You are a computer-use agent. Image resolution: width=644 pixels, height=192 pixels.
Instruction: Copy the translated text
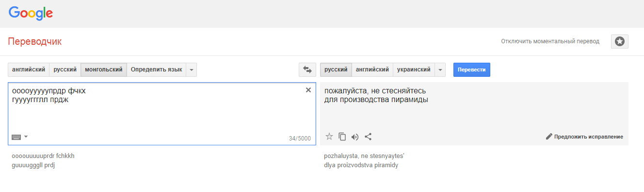pyautogui.click(x=342, y=137)
